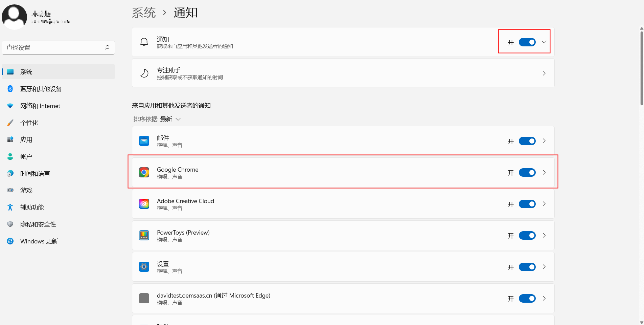Open the 排序依据 最新 dropdown
Screen dimensions: 644x325
coord(157,119)
